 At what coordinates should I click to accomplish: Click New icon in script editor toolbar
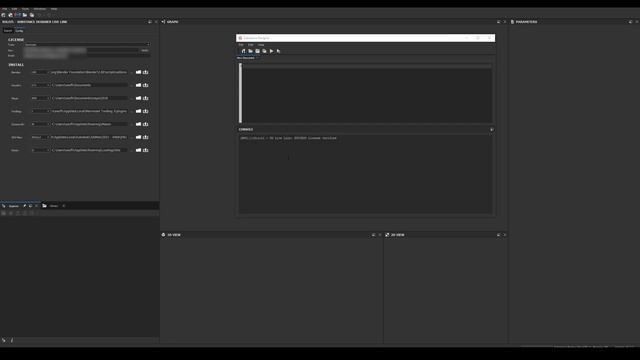[x=243, y=51]
